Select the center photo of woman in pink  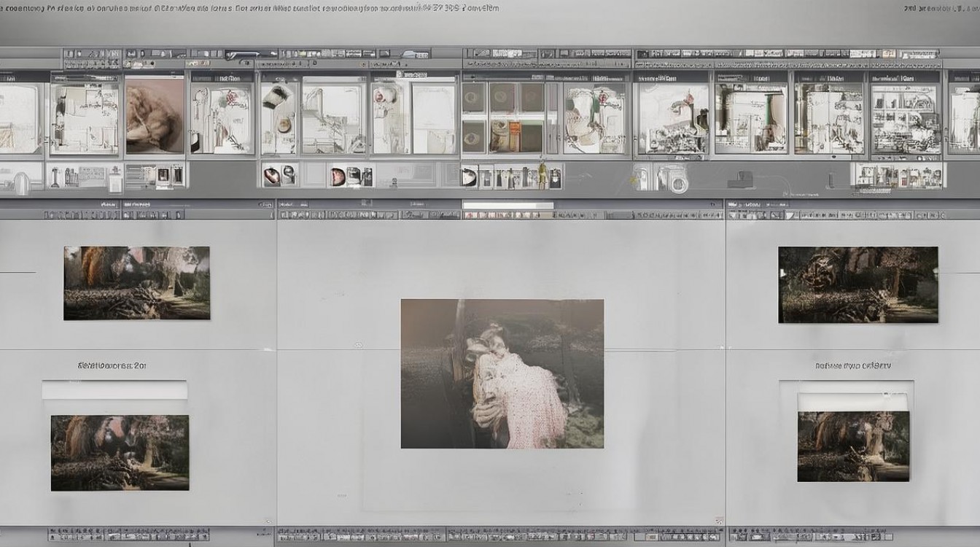(x=502, y=373)
